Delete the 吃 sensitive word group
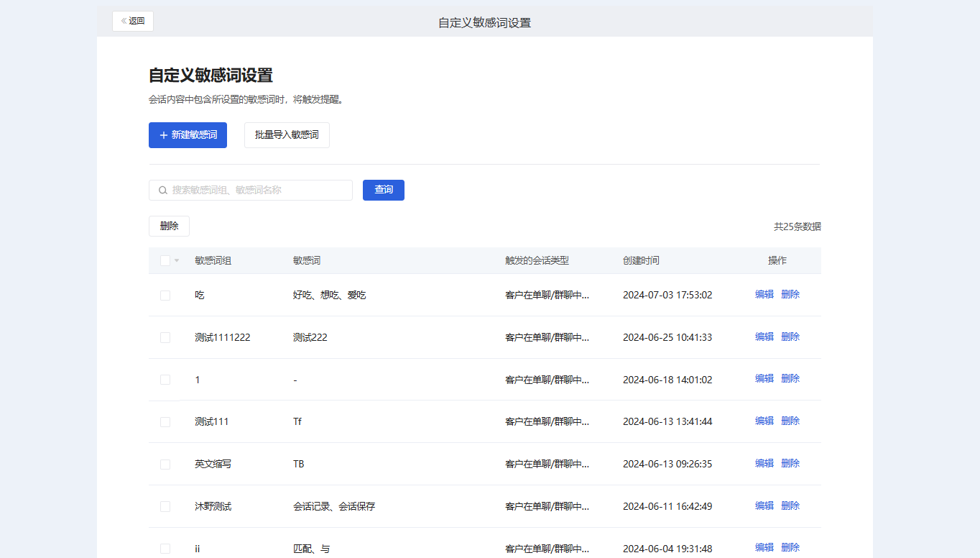Screen dimensions: 980x558 click(790, 294)
